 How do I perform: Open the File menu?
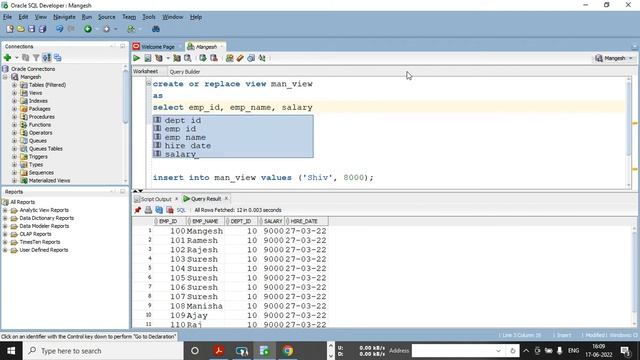(x=7, y=17)
